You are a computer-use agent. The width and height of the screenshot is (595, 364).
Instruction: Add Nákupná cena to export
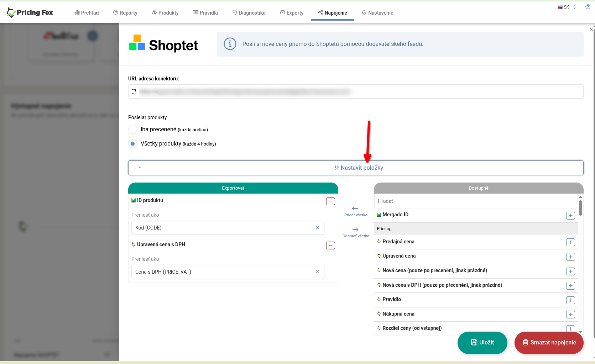[x=570, y=315]
